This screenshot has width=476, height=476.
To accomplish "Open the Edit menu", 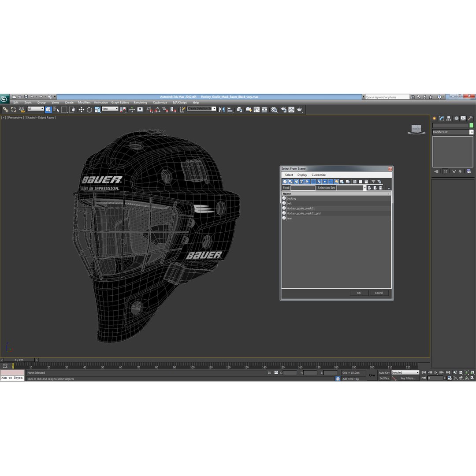I will (x=16, y=103).
